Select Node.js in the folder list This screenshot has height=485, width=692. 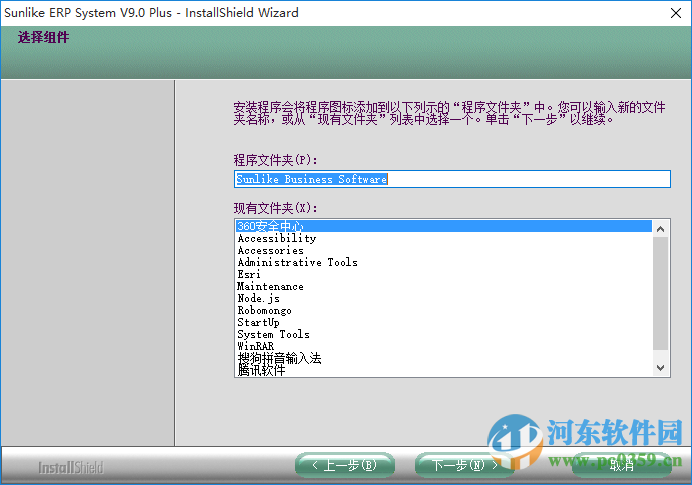pos(444,298)
